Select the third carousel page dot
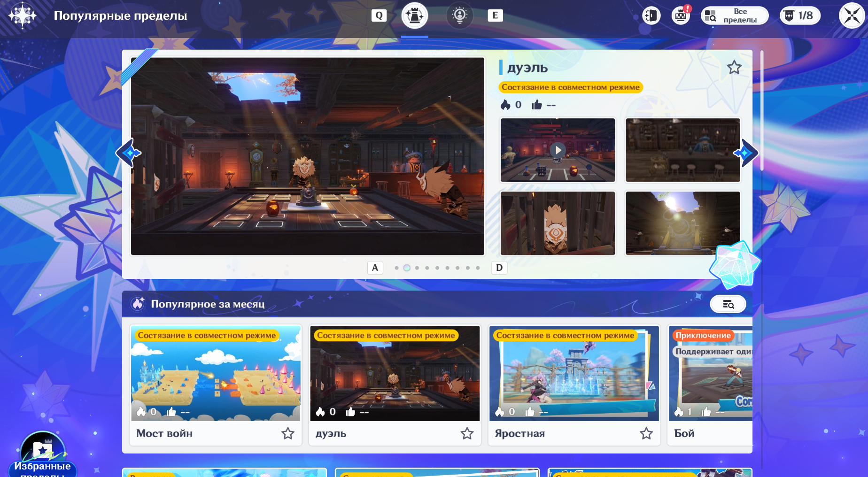The width and height of the screenshot is (868, 477). (417, 268)
